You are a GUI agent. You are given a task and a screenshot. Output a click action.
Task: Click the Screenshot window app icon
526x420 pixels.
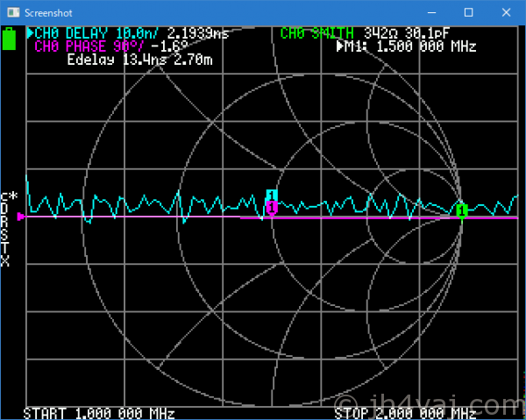coord(11,12)
